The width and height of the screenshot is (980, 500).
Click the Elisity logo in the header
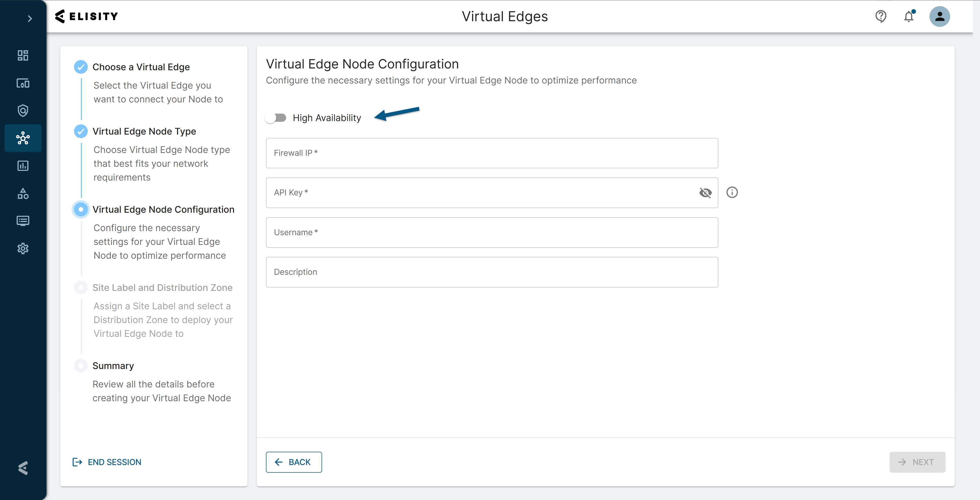pyautogui.click(x=86, y=16)
